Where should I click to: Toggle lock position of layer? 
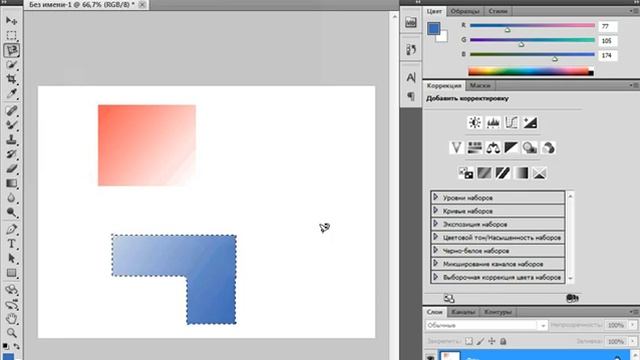pos(492,341)
